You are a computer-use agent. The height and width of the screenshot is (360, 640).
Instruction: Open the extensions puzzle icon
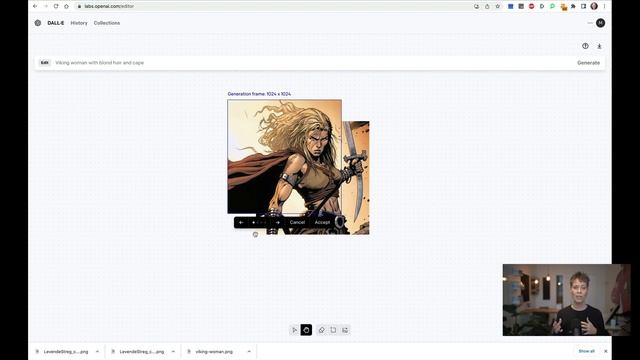573,6
